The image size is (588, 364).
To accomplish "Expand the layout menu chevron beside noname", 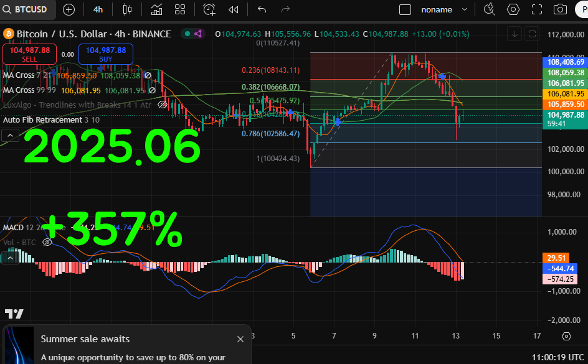I will (x=465, y=10).
